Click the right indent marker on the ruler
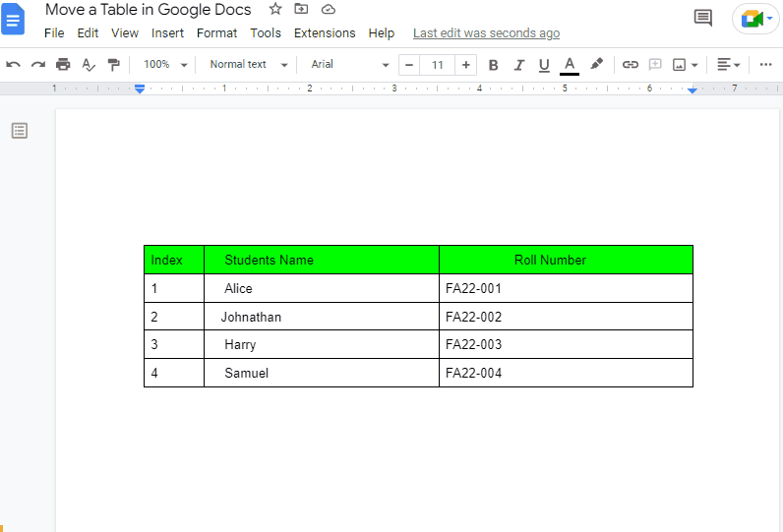Viewport: 783px width, 532px height. 693,89
